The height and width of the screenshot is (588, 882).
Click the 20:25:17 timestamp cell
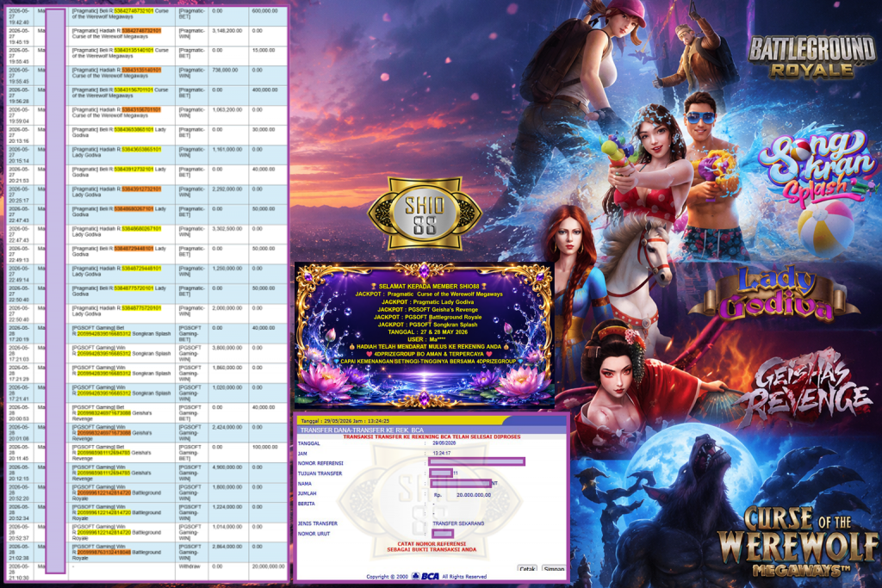(x=19, y=195)
